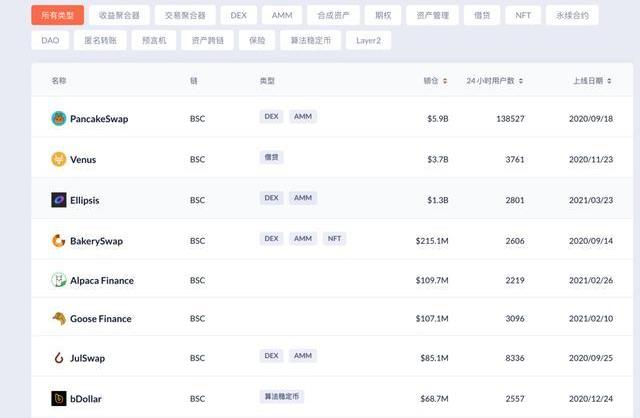Image resolution: width=640 pixels, height=418 pixels.
Task: Click the AMM tag in the BakerySwap row
Action: (x=303, y=238)
